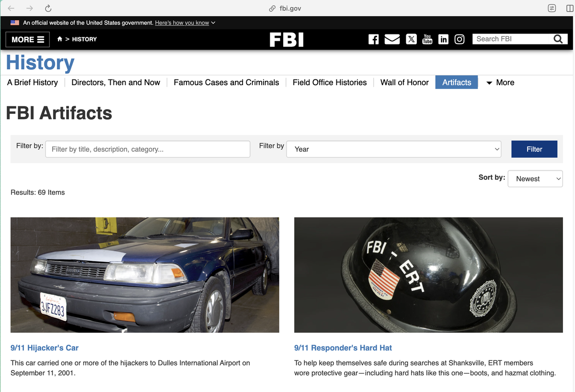Open FBI Instagram icon

pyautogui.click(x=459, y=39)
